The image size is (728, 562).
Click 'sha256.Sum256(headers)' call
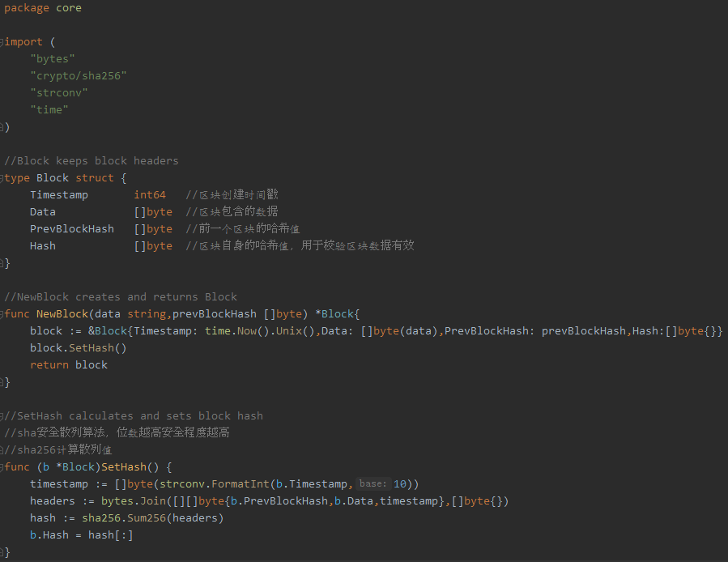click(153, 518)
